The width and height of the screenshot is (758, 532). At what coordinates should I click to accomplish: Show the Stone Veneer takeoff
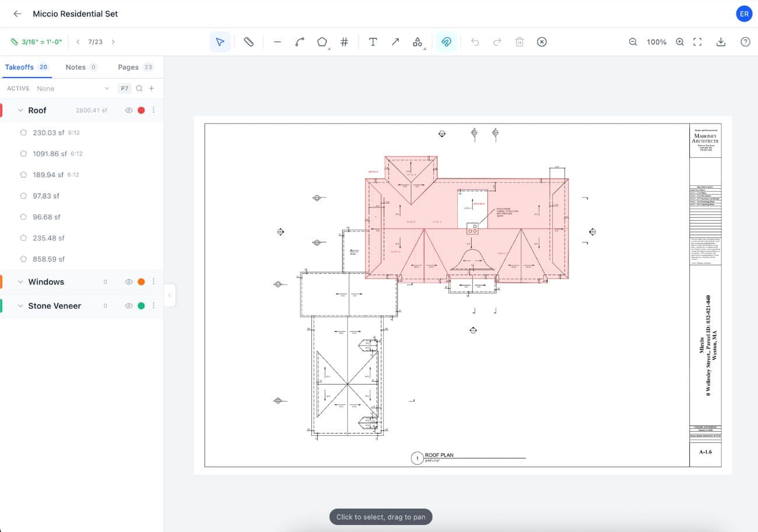click(129, 305)
